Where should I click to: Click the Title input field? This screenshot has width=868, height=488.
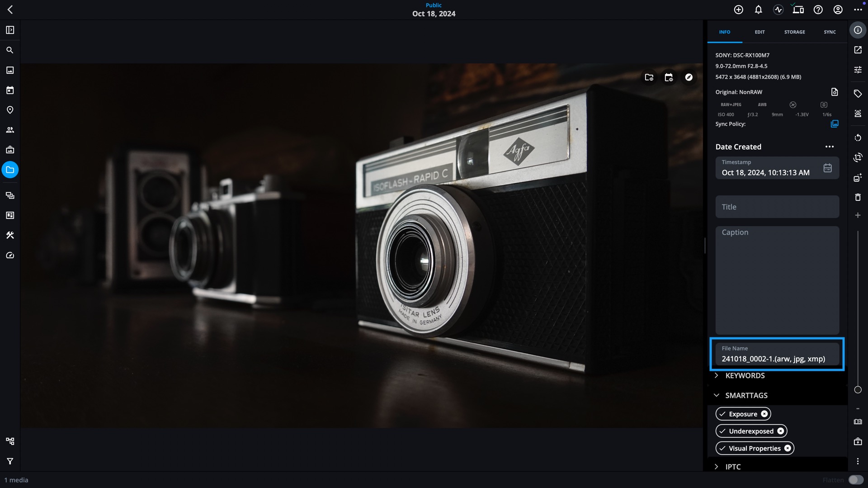[x=777, y=207]
